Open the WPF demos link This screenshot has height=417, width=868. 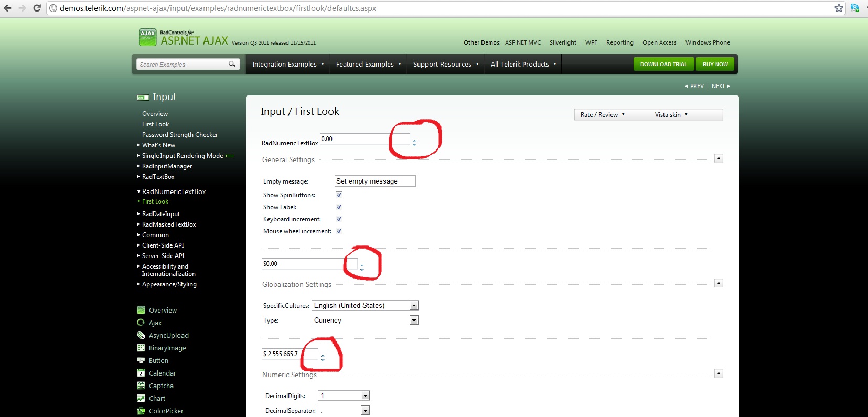[x=591, y=42]
